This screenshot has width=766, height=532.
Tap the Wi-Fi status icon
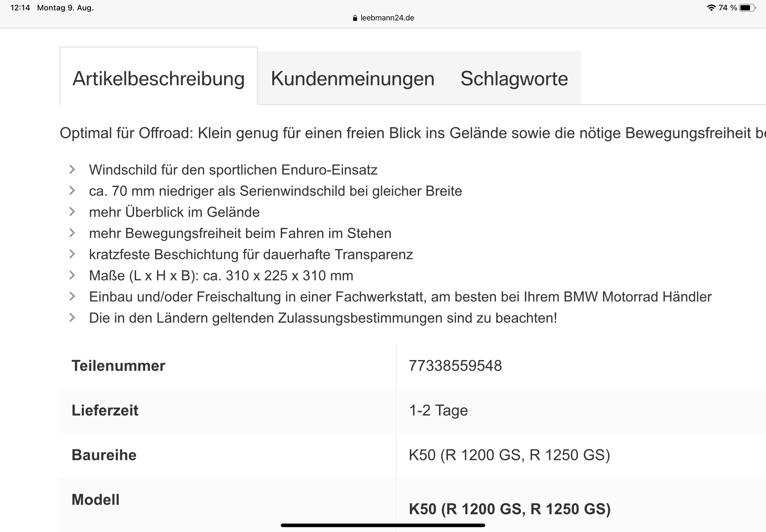tap(711, 8)
